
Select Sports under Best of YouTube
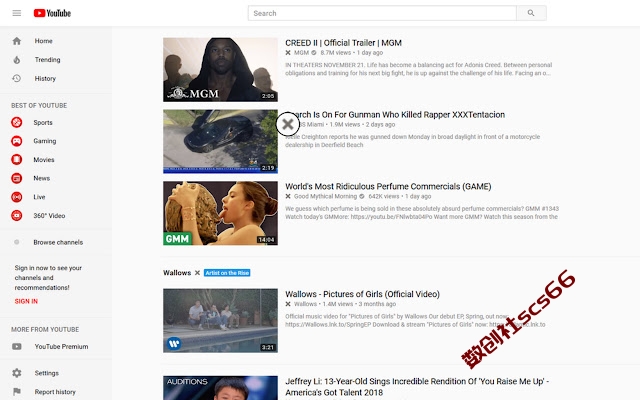43,122
